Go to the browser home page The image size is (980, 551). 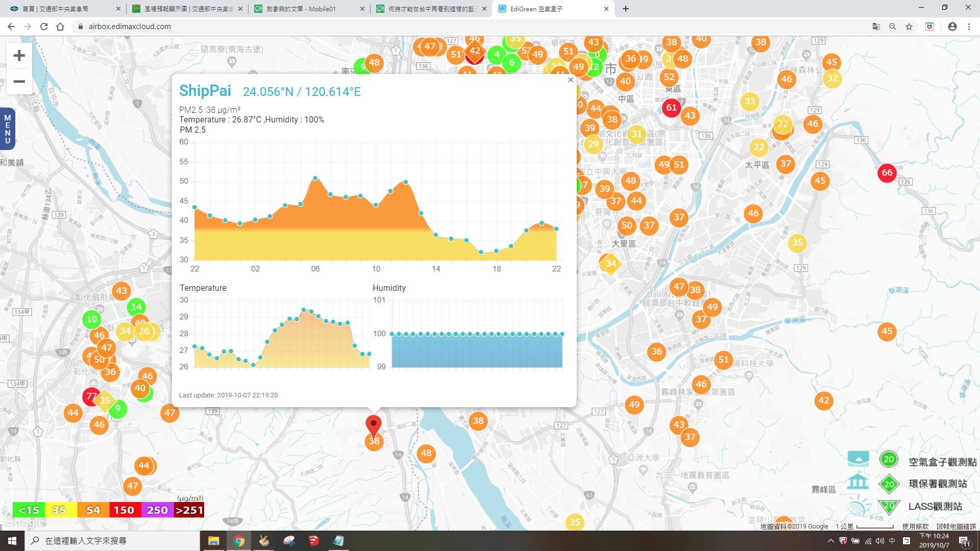(x=60, y=27)
